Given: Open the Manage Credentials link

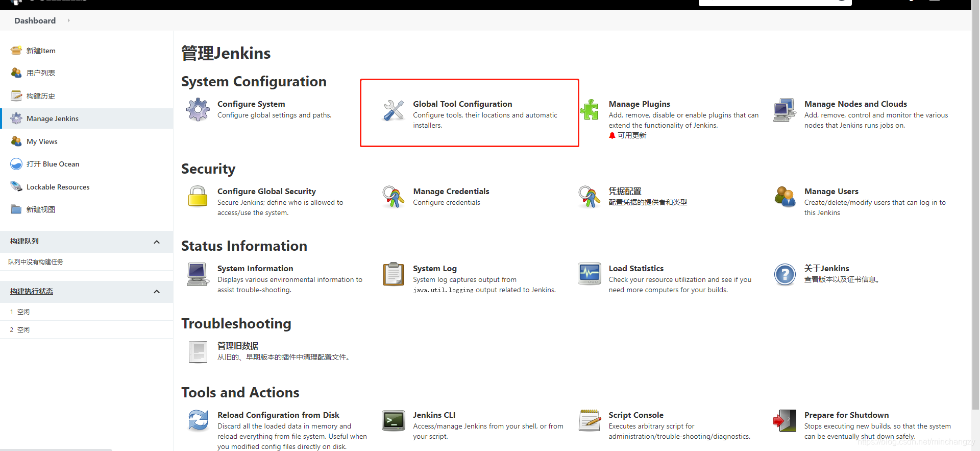Looking at the screenshot, I should pyautogui.click(x=451, y=191).
